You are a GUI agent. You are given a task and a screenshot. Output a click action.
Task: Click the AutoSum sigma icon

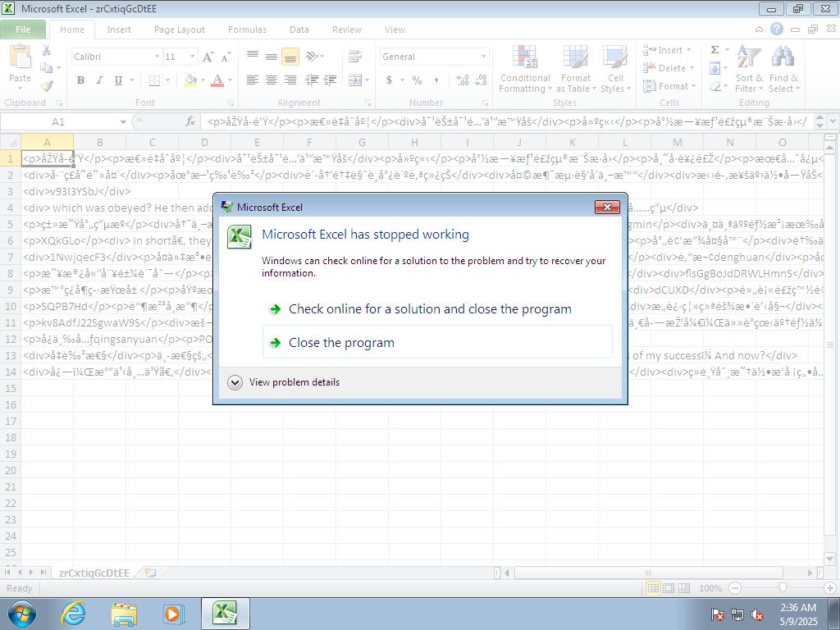click(x=714, y=50)
